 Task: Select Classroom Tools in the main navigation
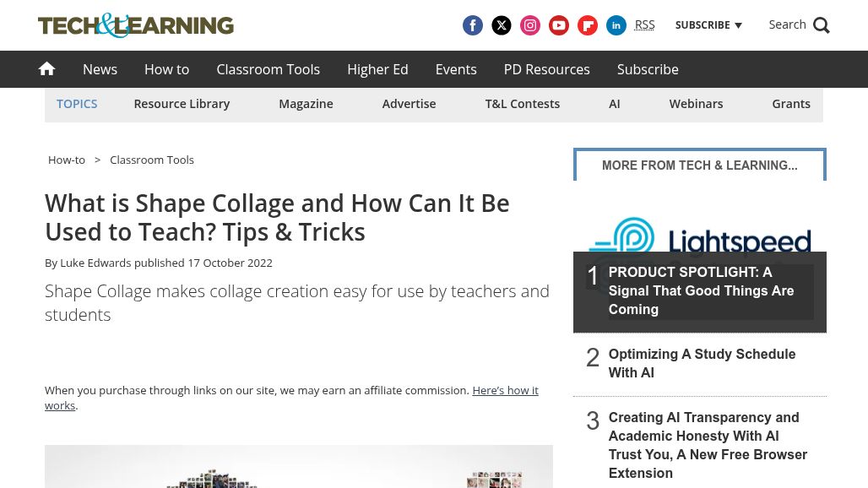point(268,69)
